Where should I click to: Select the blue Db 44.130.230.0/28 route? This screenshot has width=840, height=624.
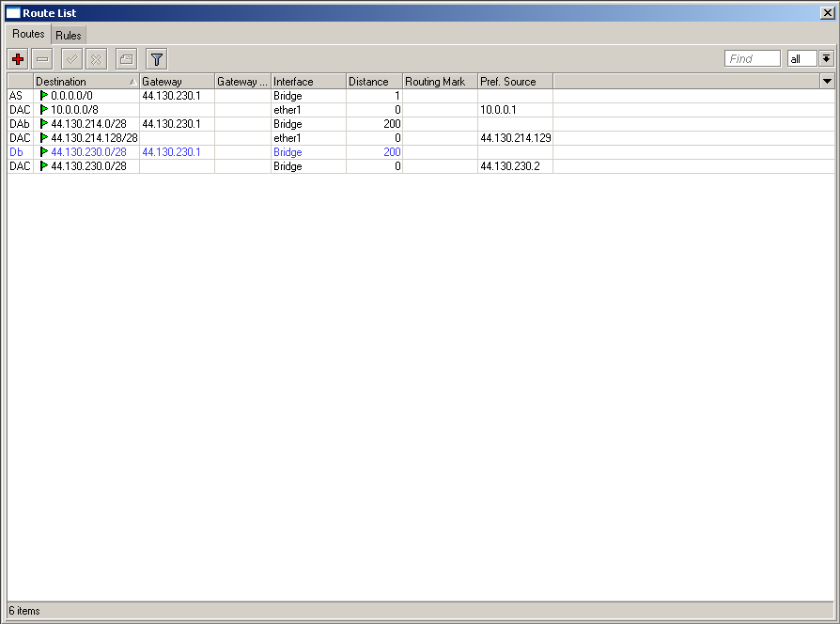click(88, 152)
